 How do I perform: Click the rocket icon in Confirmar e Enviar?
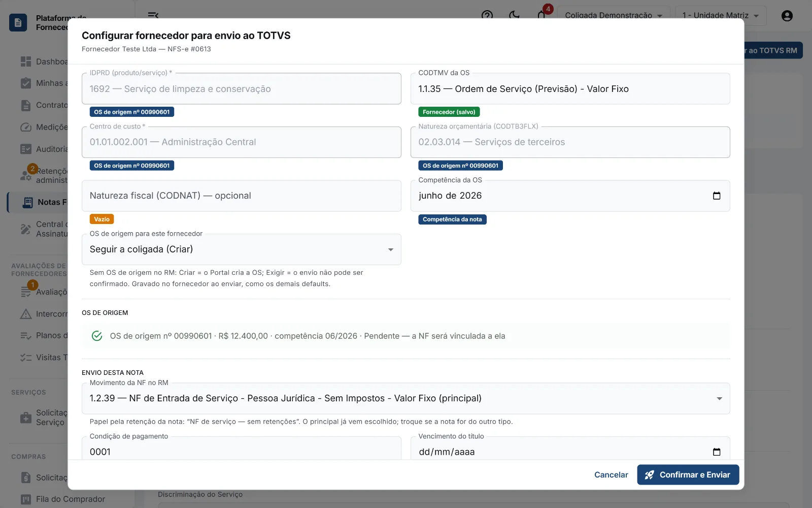pos(649,475)
